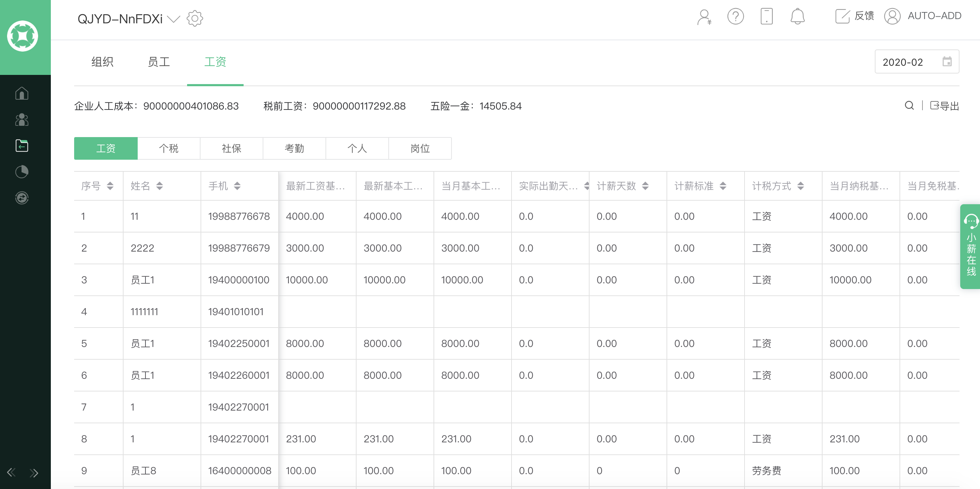Click name cell 员工8
The image size is (980, 489).
[143, 471]
